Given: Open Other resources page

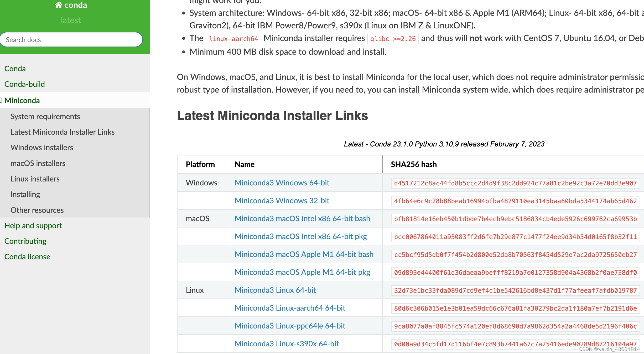Looking at the screenshot, I should click(x=37, y=210).
